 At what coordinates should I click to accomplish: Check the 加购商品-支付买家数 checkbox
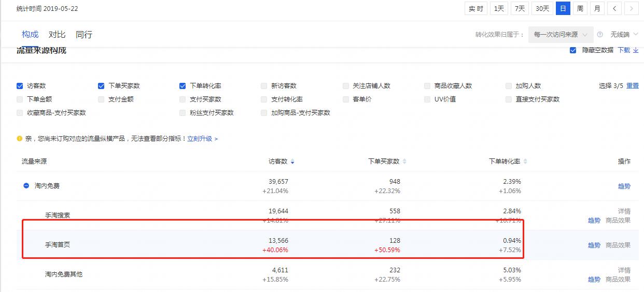pyautogui.click(x=264, y=113)
